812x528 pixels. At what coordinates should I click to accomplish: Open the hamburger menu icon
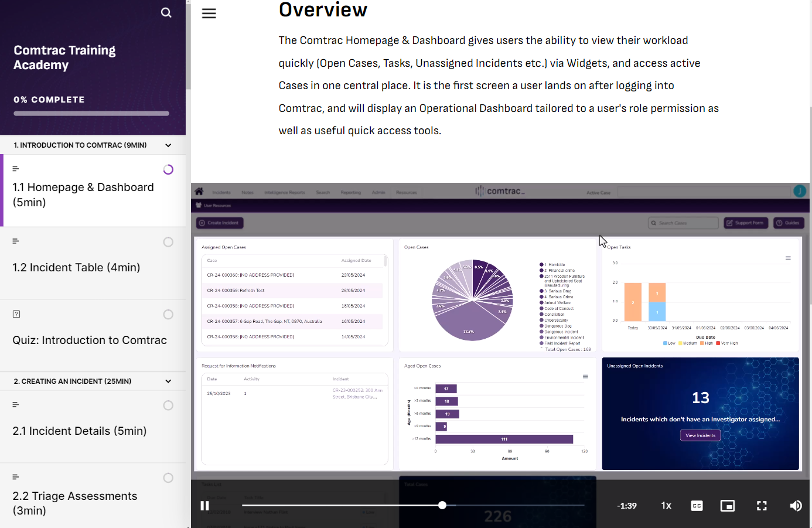pos(209,13)
